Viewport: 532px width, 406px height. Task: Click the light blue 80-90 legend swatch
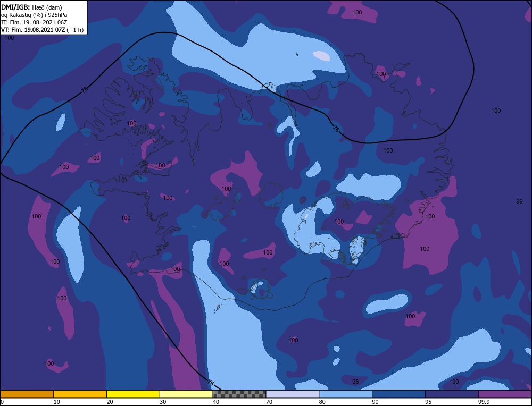pyautogui.click(x=345, y=394)
